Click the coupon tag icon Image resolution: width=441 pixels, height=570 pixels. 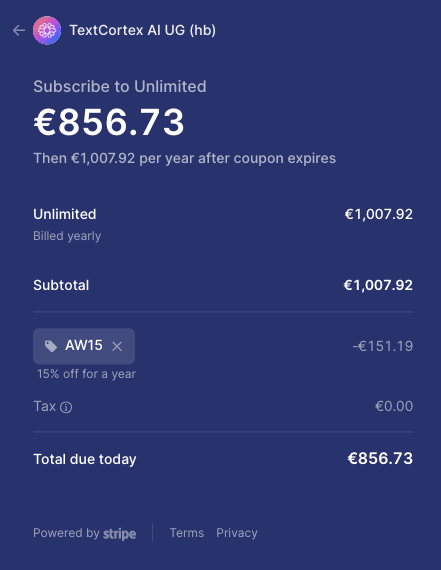coord(51,346)
